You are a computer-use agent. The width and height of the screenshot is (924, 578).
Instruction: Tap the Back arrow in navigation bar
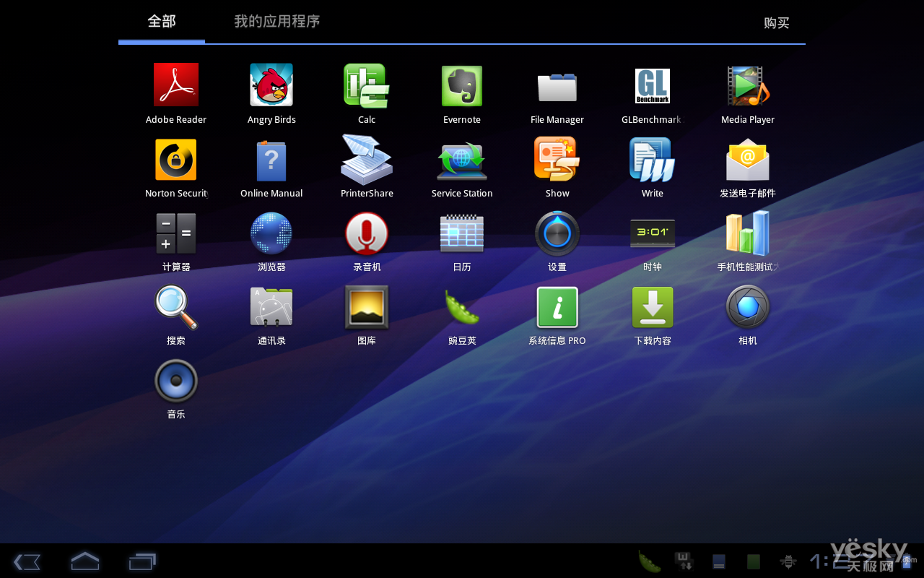(x=27, y=561)
